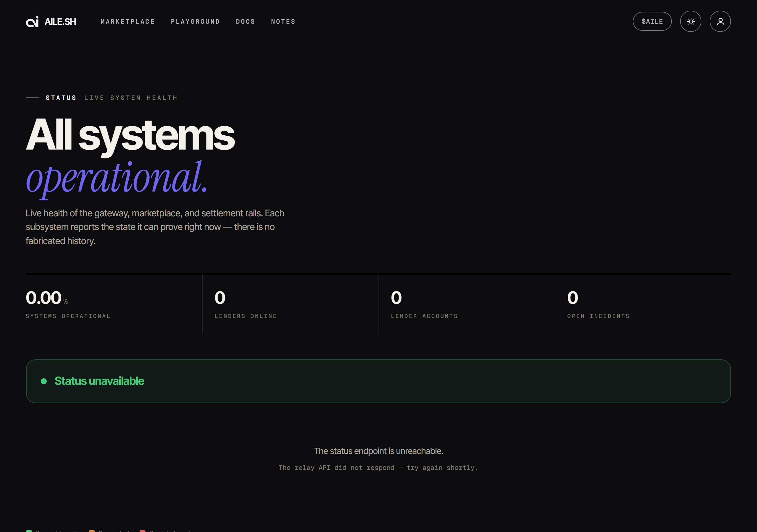Click the purple 'operational.' heading
757x532 pixels.
pyautogui.click(x=117, y=180)
